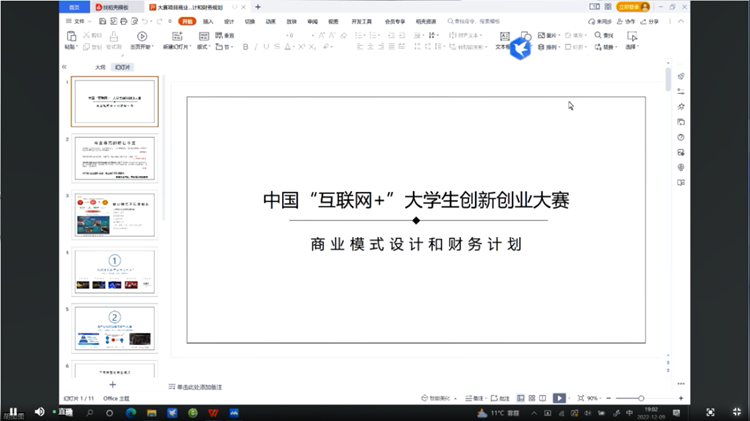Click the Format Painter brush icon
This screenshot has width=750, height=421.
click(114, 36)
